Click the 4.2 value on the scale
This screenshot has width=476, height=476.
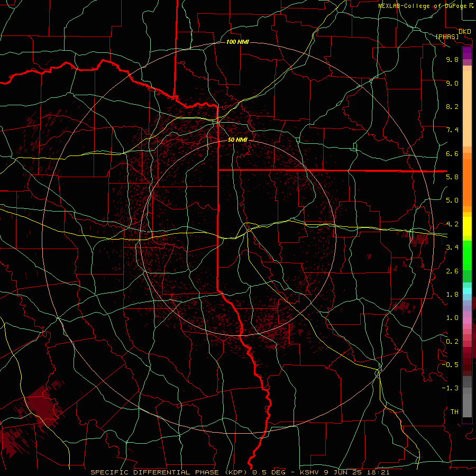click(x=452, y=224)
